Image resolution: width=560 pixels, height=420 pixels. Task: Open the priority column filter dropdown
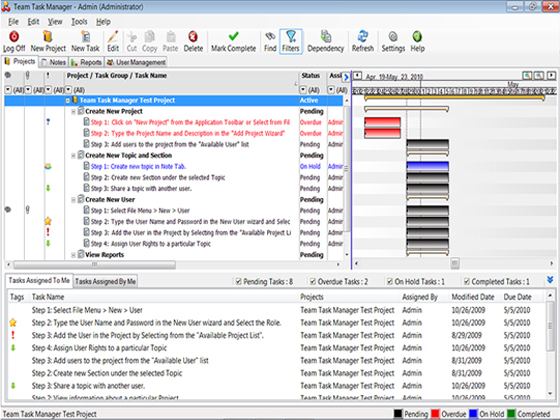48,90
